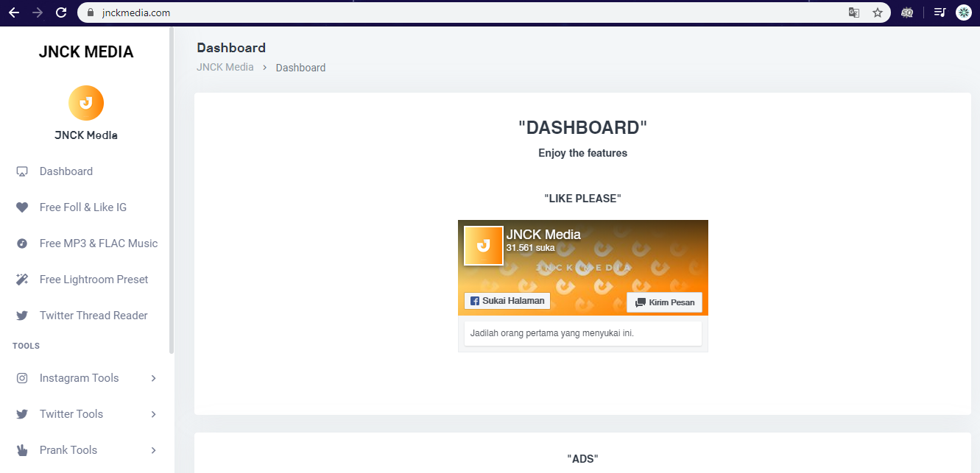Click the Twitter bird icon beside Twitter Tools
980x473 pixels.
(x=22, y=414)
